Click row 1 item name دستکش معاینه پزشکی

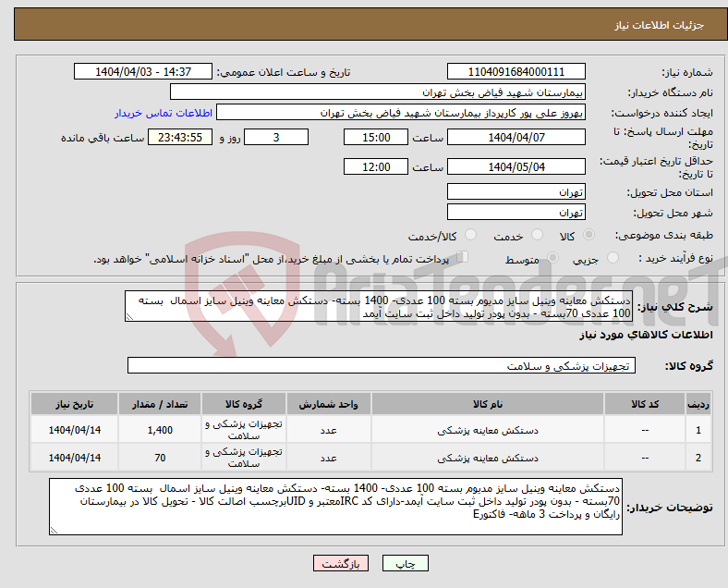488,431
